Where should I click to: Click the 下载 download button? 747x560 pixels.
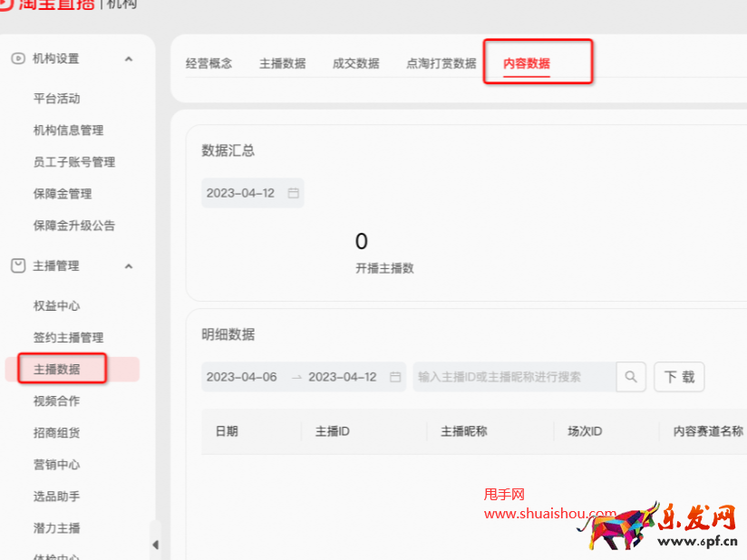679,376
